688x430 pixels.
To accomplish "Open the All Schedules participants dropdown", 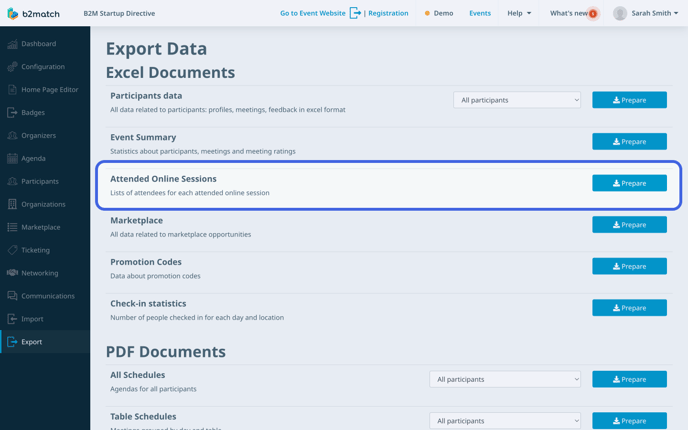I will click(x=505, y=379).
